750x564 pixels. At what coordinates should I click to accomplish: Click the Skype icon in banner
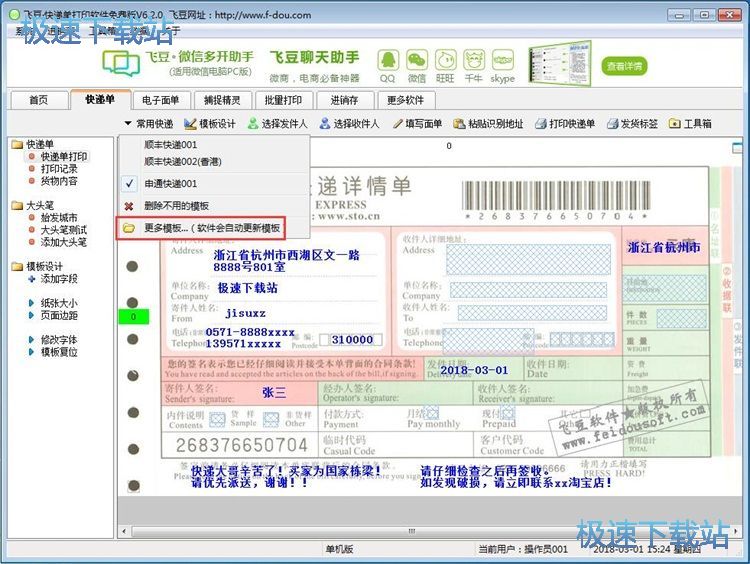(503, 60)
